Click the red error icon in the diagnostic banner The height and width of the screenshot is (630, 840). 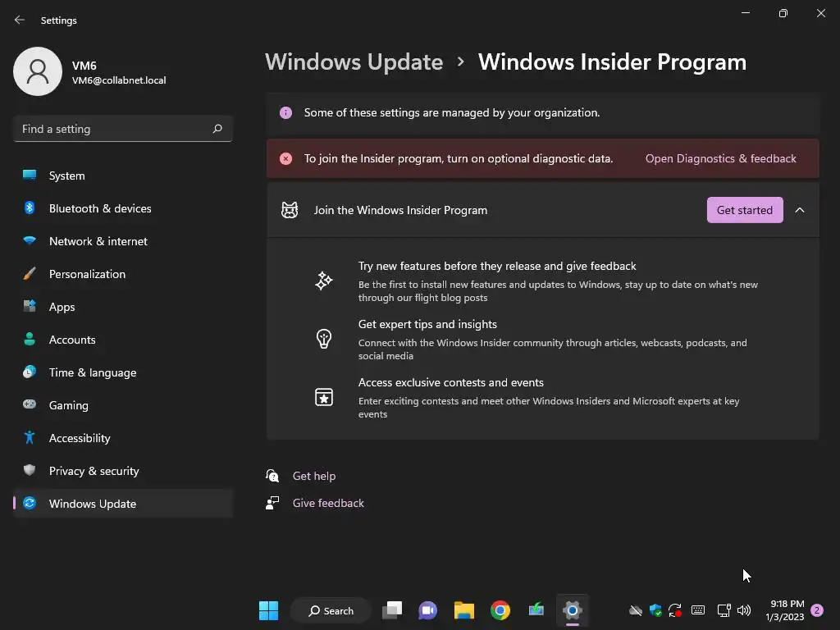286,158
